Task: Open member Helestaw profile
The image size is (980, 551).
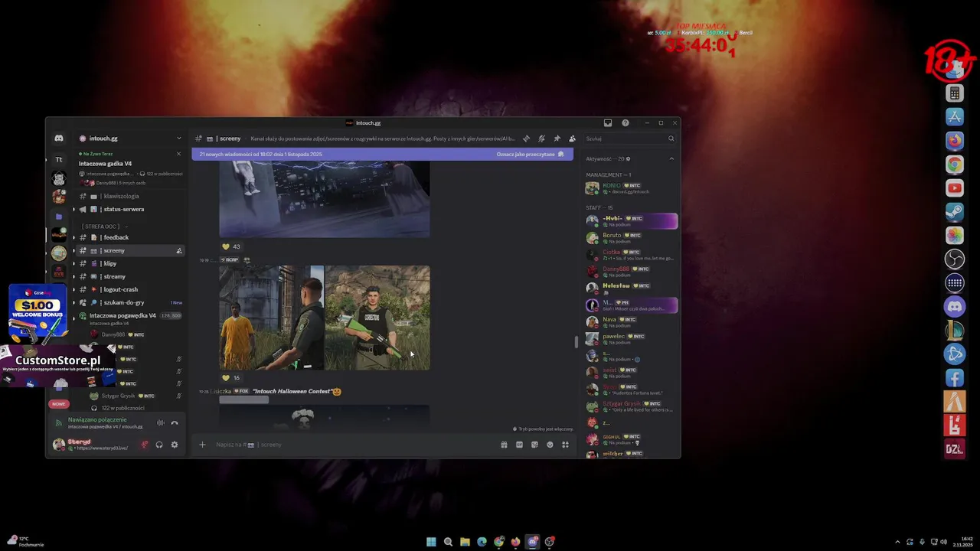Action: 632,289
